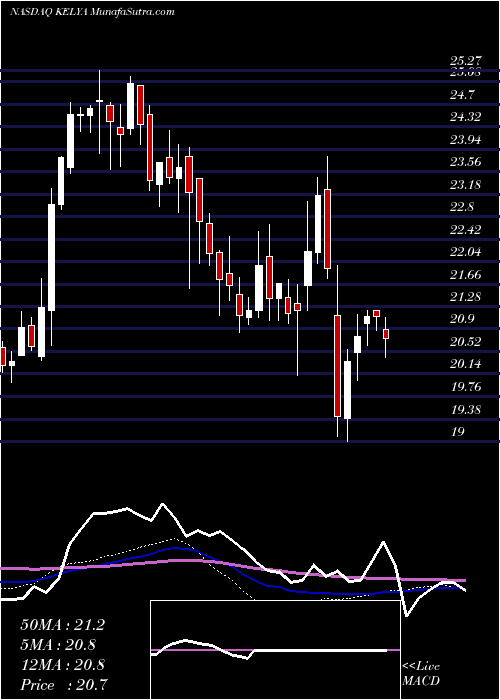The image size is (500, 700).
Task: Click the 50MA : 21.2 readout
Action: [62, 625]
